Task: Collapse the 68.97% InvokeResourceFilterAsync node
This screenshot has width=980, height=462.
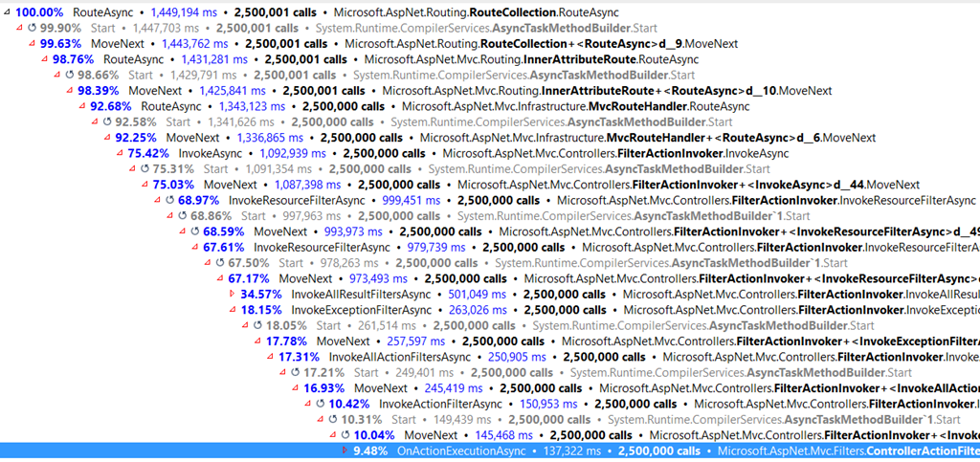Action: 157,201
